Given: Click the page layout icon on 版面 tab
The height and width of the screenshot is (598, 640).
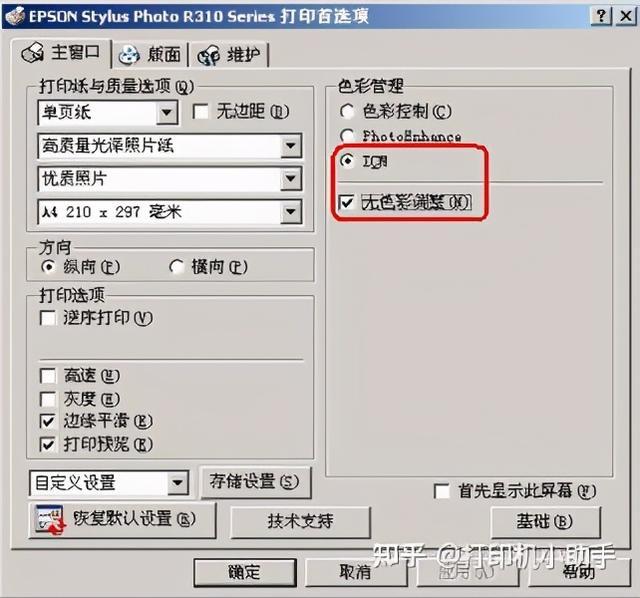Looking at the screenshot, I should [x=129, y=55].
